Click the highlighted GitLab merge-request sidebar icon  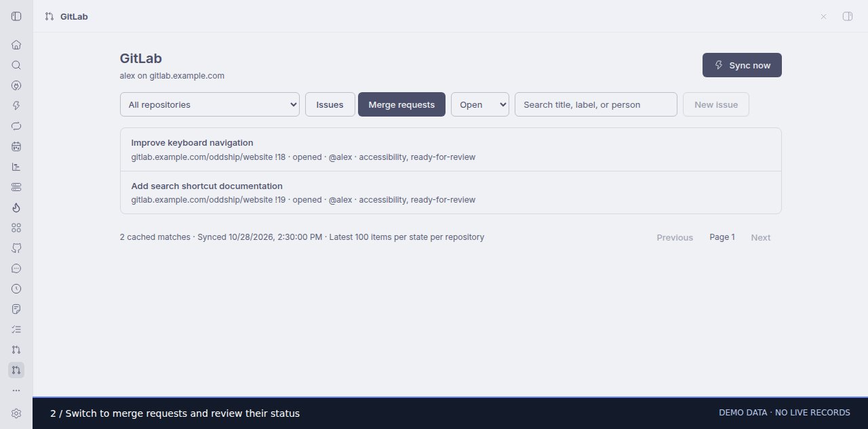point(16,370)
